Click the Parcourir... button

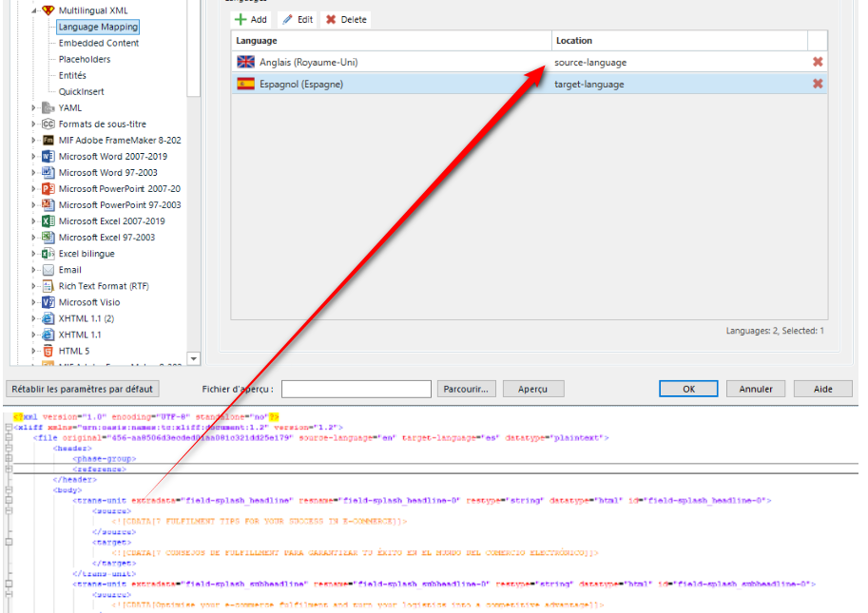tap(466, 389)
